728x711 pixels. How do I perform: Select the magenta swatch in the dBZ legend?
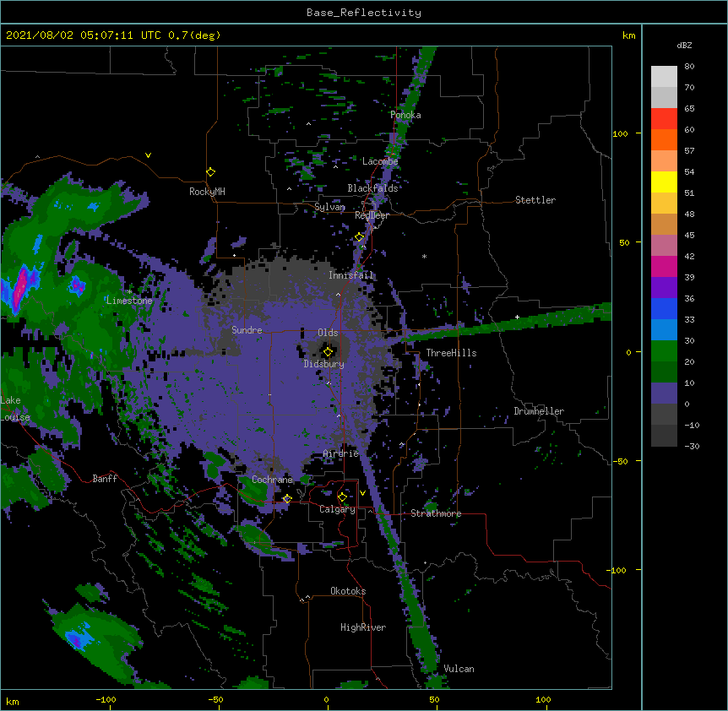(x=664, y=266)
